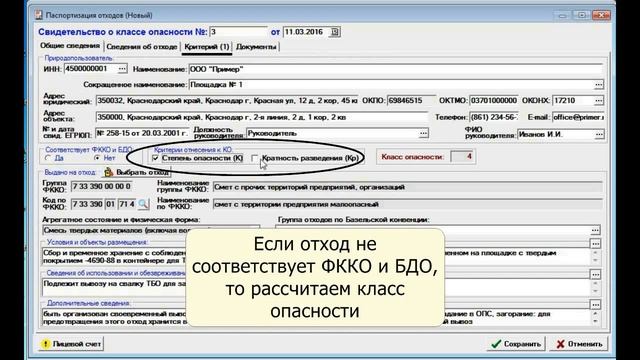Screen dimensions: 640x360
Task: Click the Выбрать отход button
Action: 137,172
